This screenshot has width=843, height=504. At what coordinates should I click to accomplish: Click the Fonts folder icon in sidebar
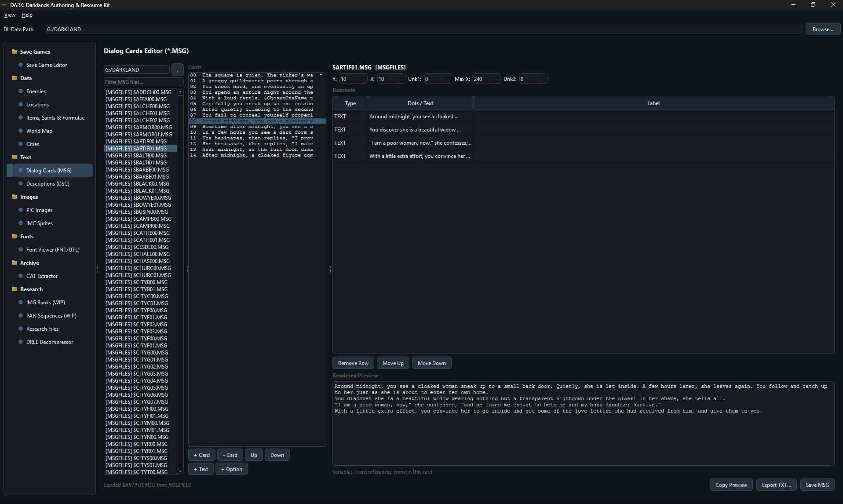(15, 236)
